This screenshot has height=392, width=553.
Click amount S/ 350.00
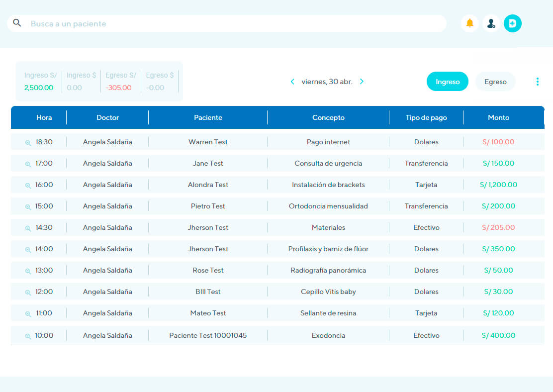498,249
